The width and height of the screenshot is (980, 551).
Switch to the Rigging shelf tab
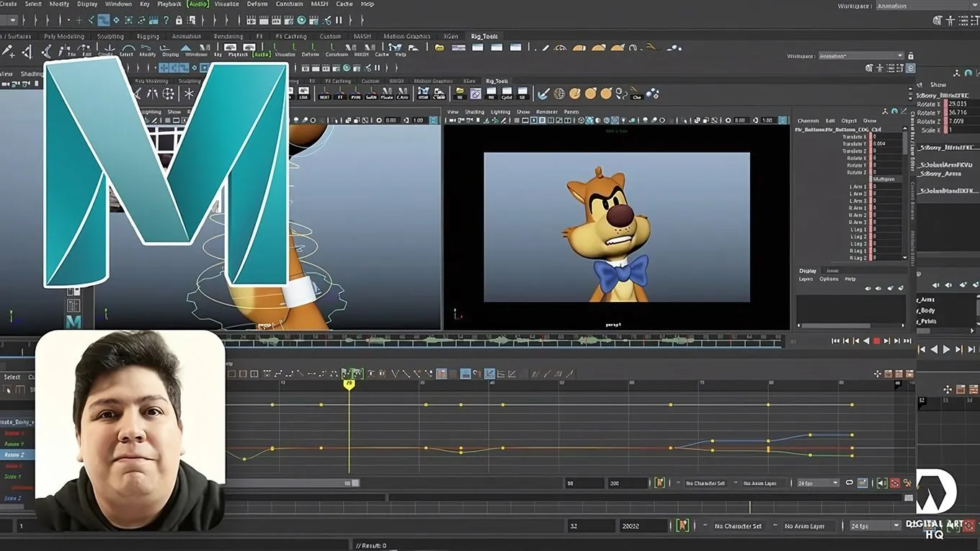(148, 36)
